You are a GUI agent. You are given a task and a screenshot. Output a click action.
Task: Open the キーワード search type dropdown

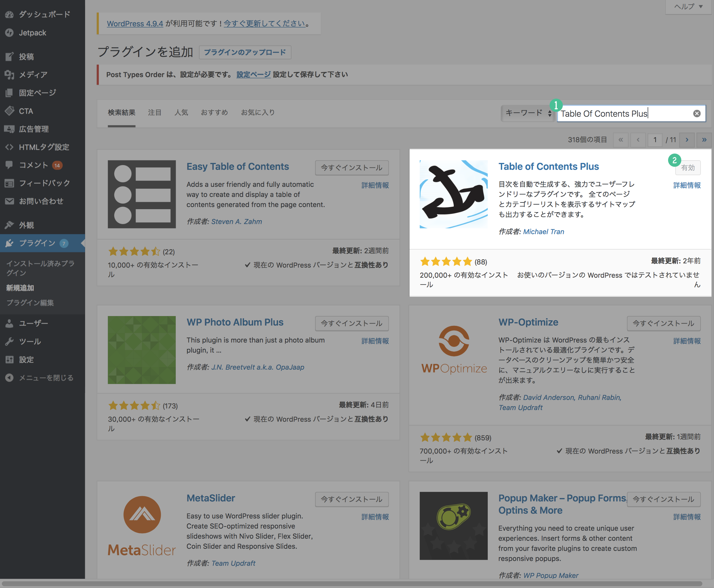pos(528,113)
